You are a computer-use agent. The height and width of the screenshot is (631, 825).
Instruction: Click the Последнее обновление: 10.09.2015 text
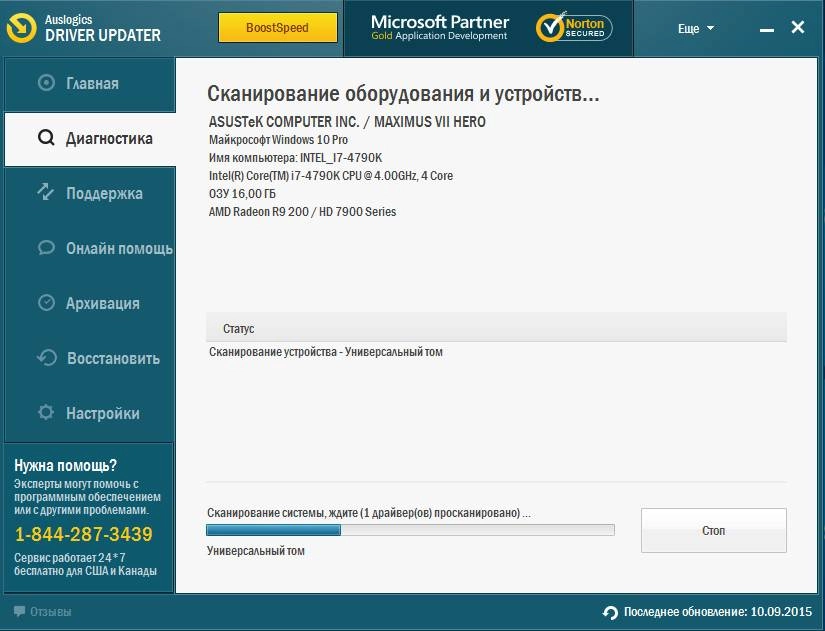(x=718, y=612)
